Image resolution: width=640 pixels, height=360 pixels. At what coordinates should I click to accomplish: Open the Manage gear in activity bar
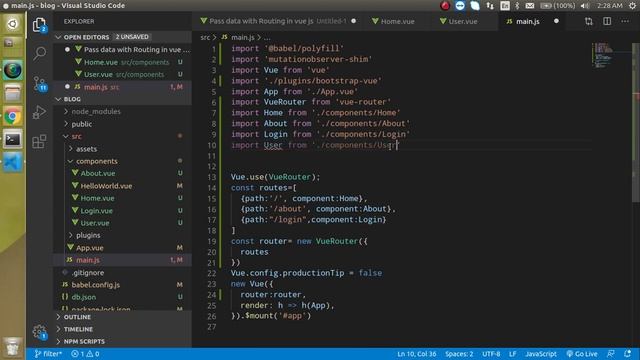click(40, 331)
